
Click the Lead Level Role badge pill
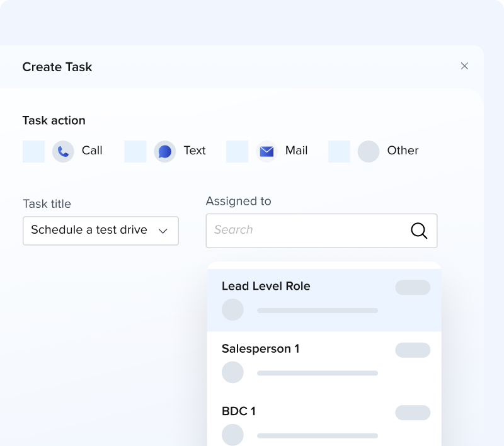click(413, 287)
